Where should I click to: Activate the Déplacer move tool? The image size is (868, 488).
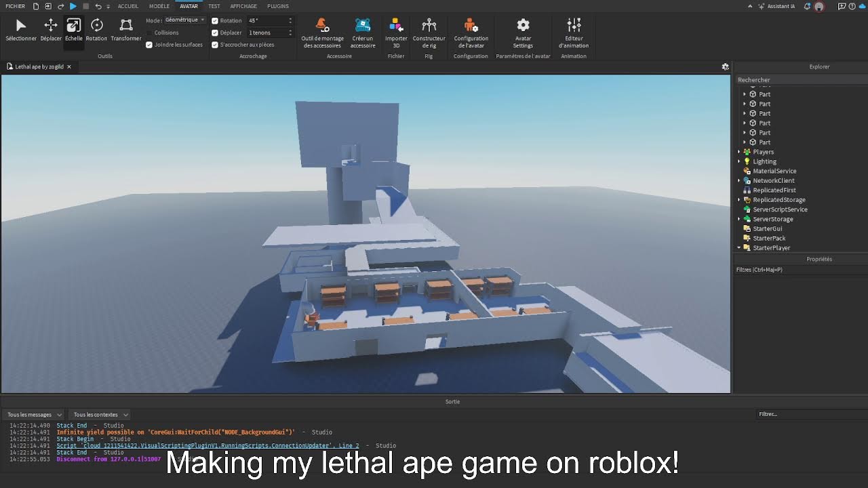click(x=51, y=30)
